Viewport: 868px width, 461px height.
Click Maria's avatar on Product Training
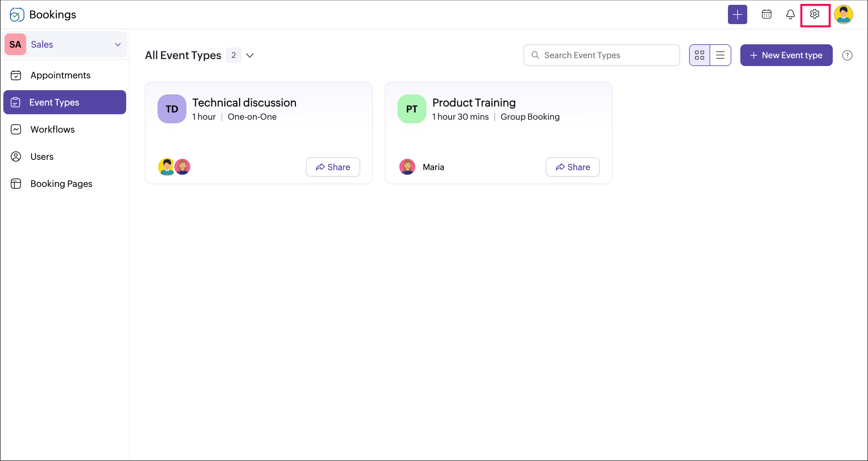(407, 167)
